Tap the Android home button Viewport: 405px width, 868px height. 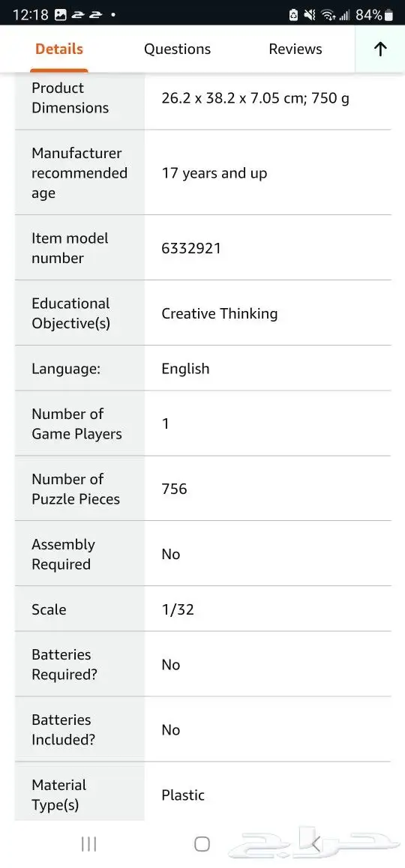coord(202,844)
